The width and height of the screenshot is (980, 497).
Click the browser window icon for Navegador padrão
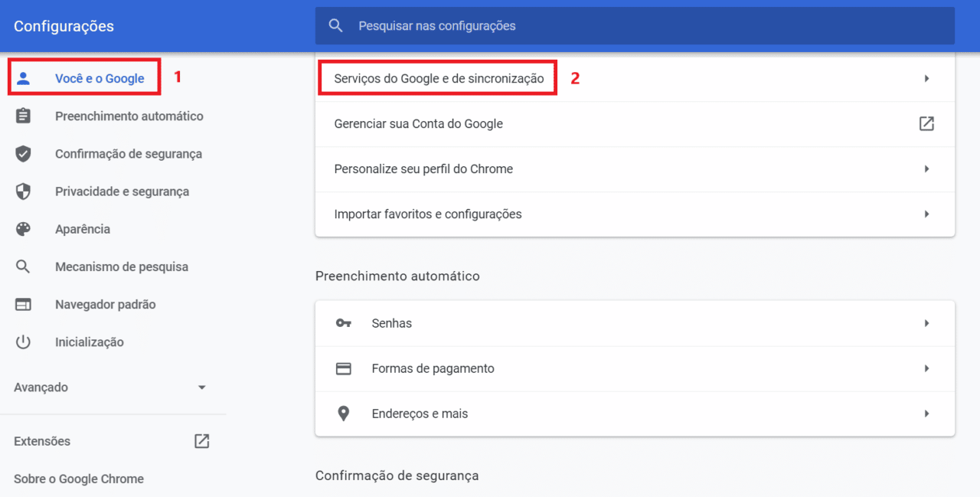coord(24,305)
